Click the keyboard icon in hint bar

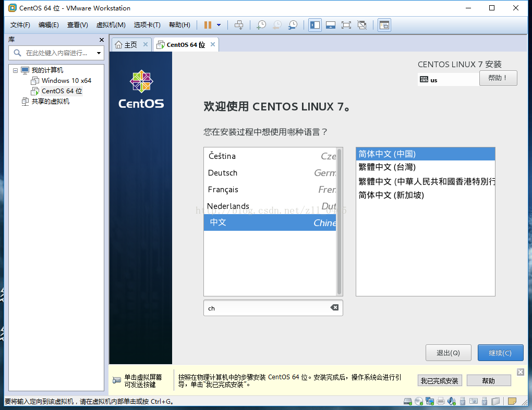click(116, 380)
